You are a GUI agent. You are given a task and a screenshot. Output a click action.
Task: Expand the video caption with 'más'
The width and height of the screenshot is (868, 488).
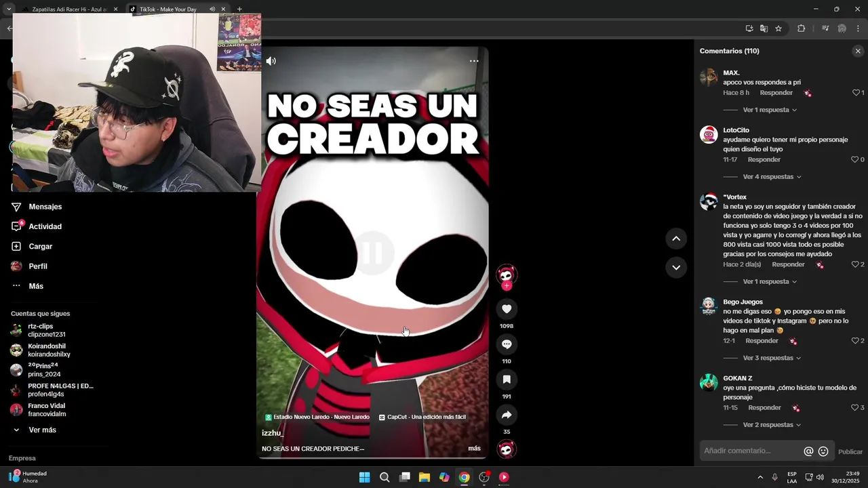pyautogui.click(x=474, y=448)
